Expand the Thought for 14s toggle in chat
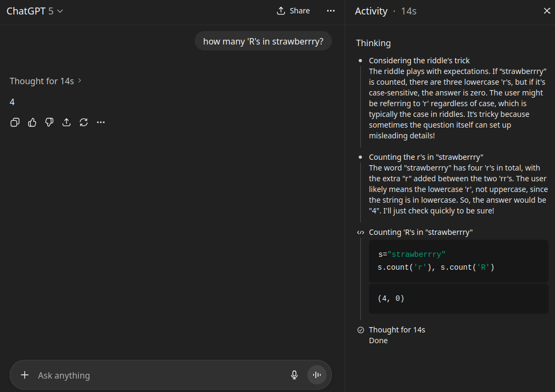Screen dimensions: 555x392 [x=45, y=81]
